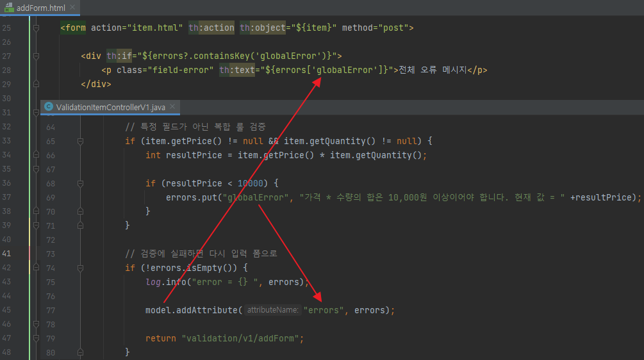Click line number 69 in Java gutter
The width and height of the screenshot is (644, 360).
(51, 197)
